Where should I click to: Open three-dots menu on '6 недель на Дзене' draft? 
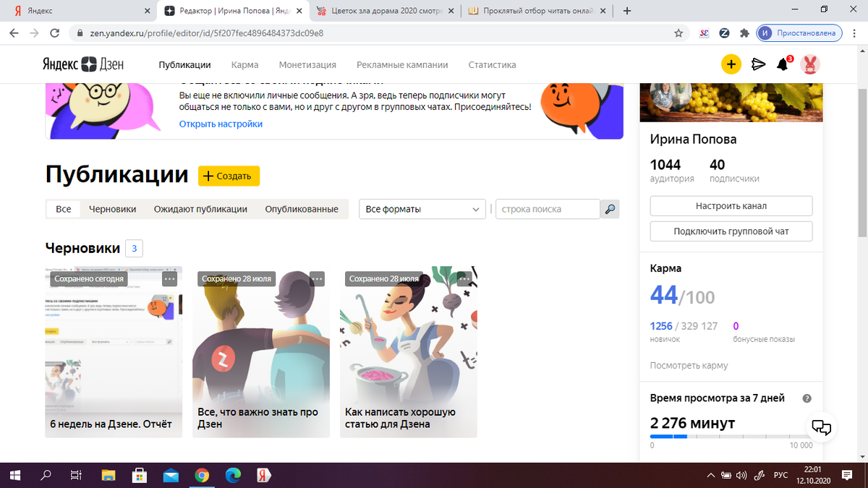169,278
